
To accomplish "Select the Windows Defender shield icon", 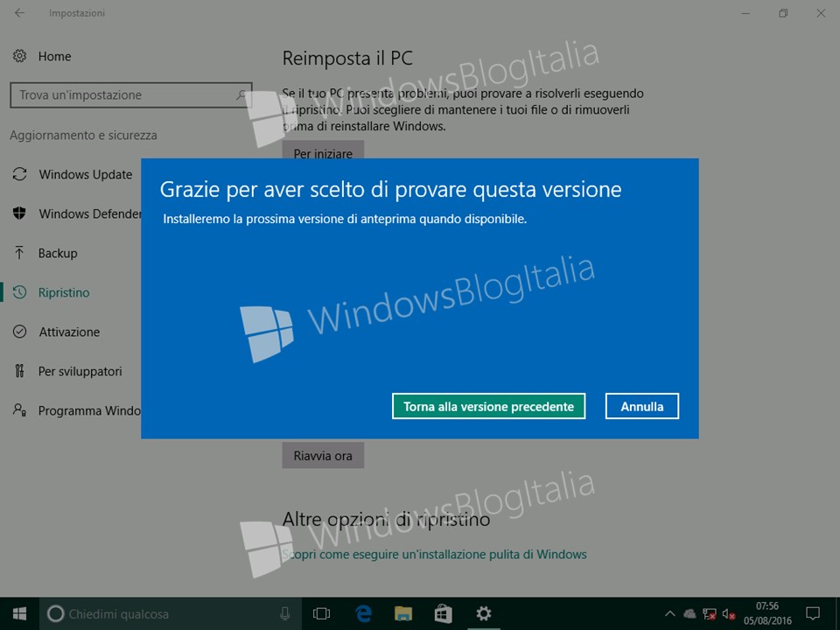I will tap(20, 213).
